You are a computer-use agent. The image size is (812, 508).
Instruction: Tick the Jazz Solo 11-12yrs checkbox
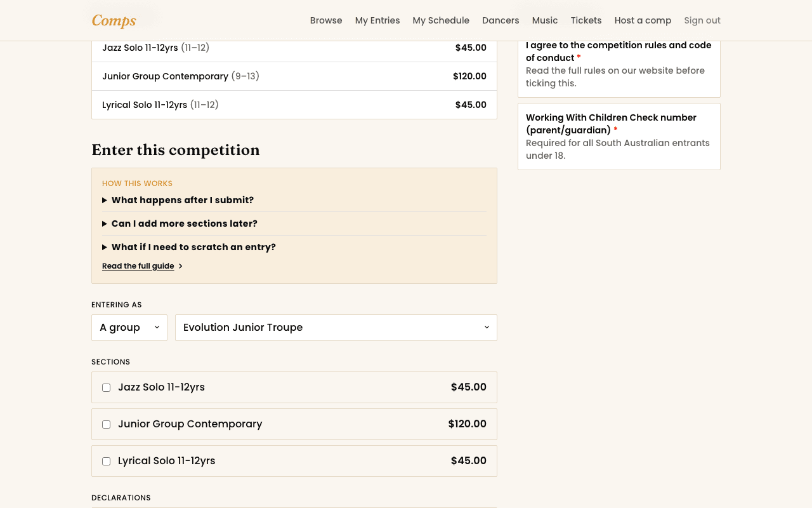point(106,387)
